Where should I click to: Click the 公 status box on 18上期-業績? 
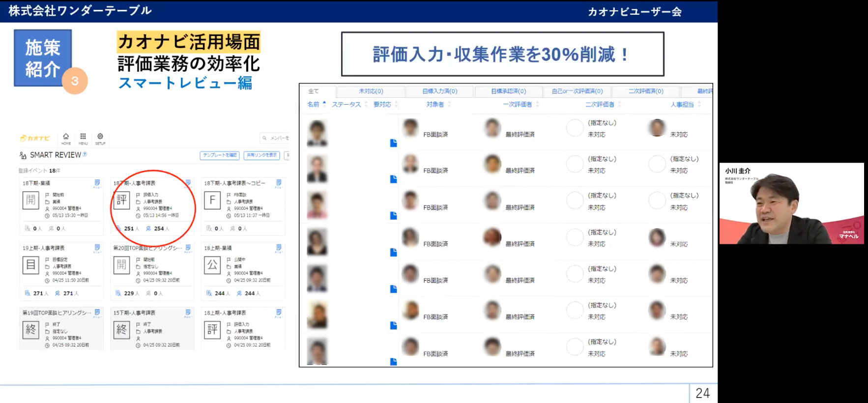pos(212,265)
